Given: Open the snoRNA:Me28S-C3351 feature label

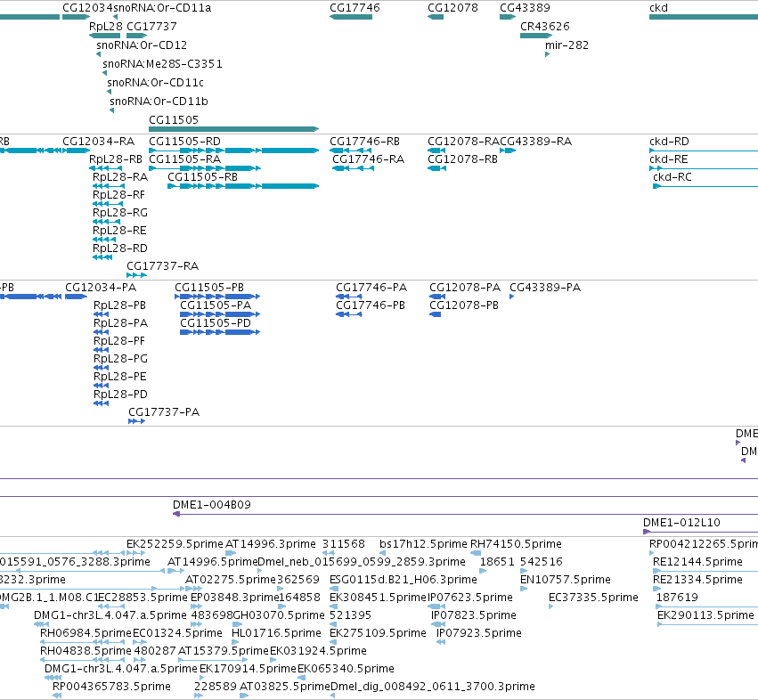Looking at the screenshot, I should point(162,64).
